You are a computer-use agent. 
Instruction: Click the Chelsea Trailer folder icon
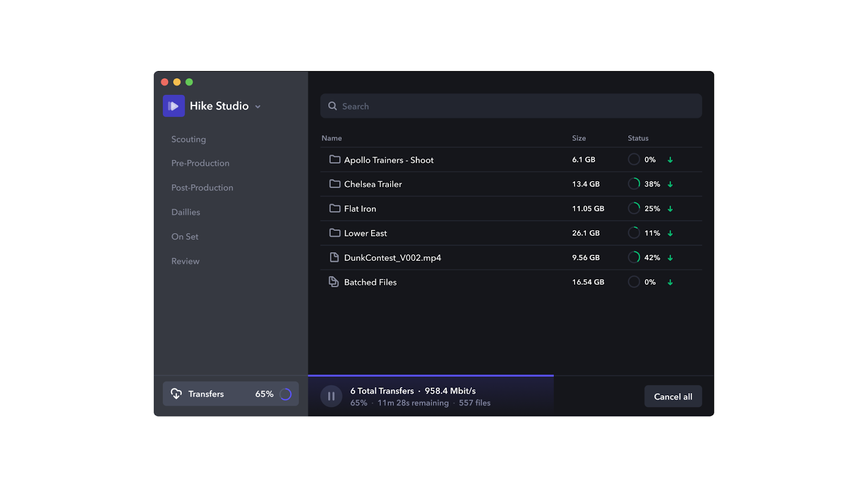(x=335, y=184)
